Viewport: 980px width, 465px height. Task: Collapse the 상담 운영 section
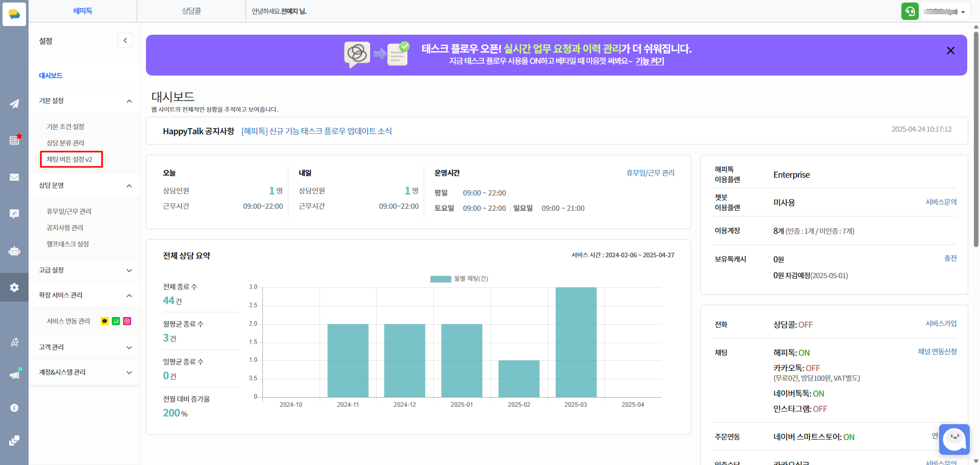click(129, 186)
